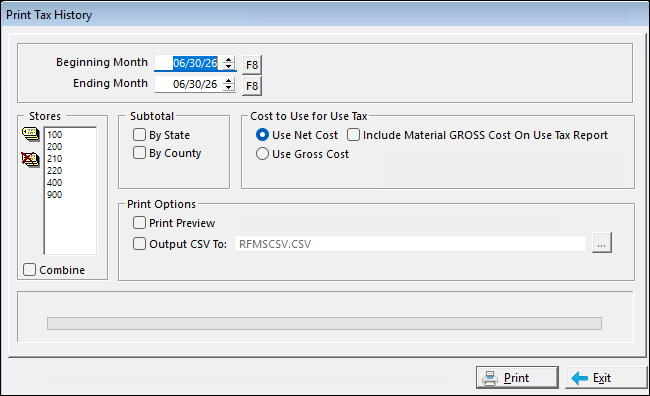Increment the Ending Month date
650x396 pixels.
click(x=228, y=81)
